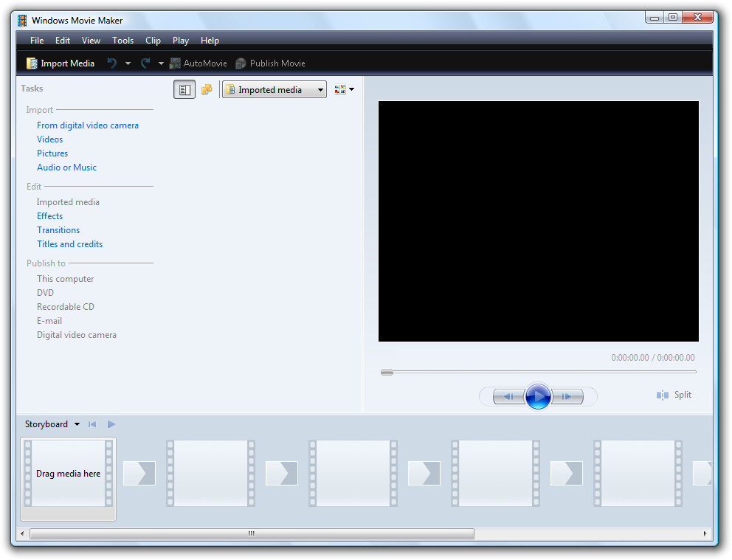Click the black preview monitor screen
The height and width of the screenshot is (560, 732).
[x=538, y=221]
